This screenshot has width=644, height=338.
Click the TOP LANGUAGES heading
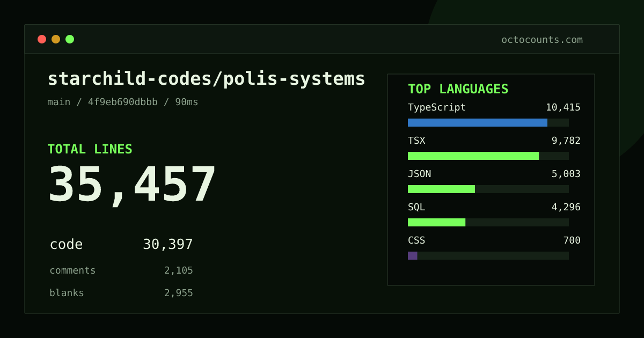(458, 89)
